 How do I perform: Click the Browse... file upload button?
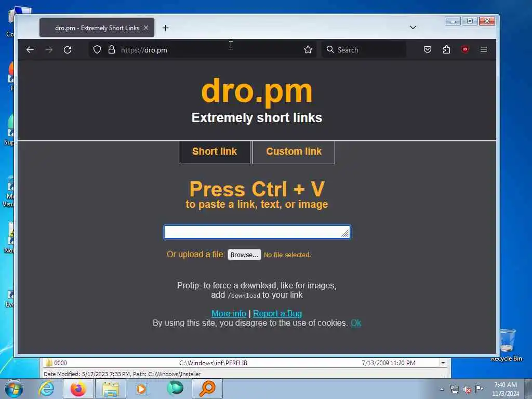click(x=244, y=255)
